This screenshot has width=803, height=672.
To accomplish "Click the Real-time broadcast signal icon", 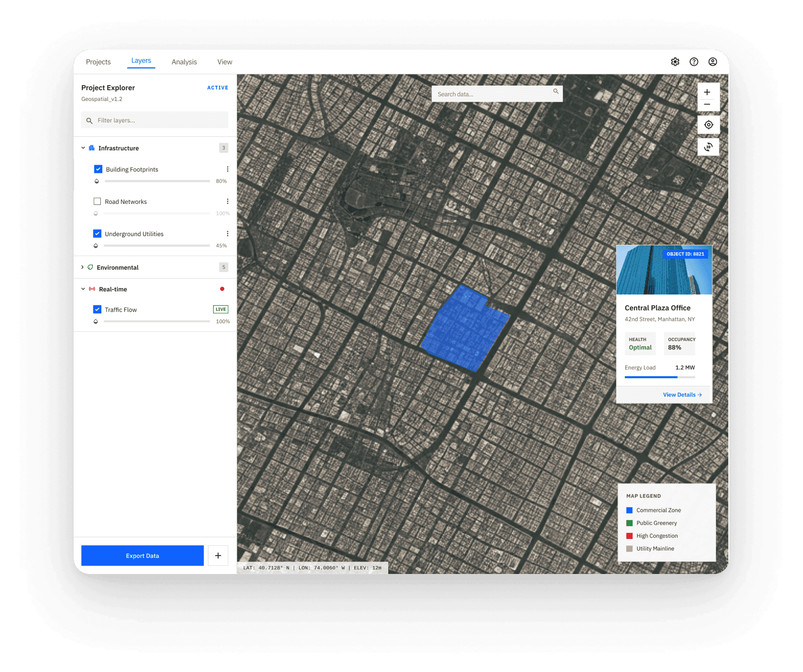I will click(92, 289).
